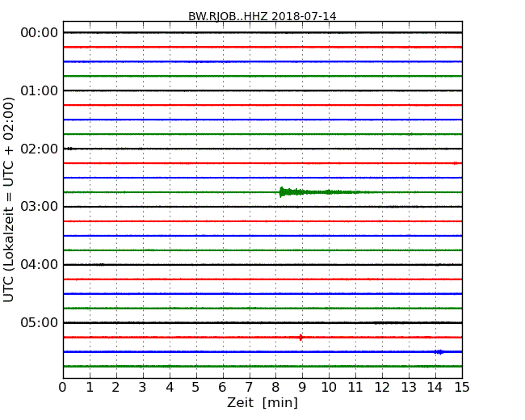The image size is (525, 420).
Task: Click the large green seismic event onset
Action: point(282,192)
